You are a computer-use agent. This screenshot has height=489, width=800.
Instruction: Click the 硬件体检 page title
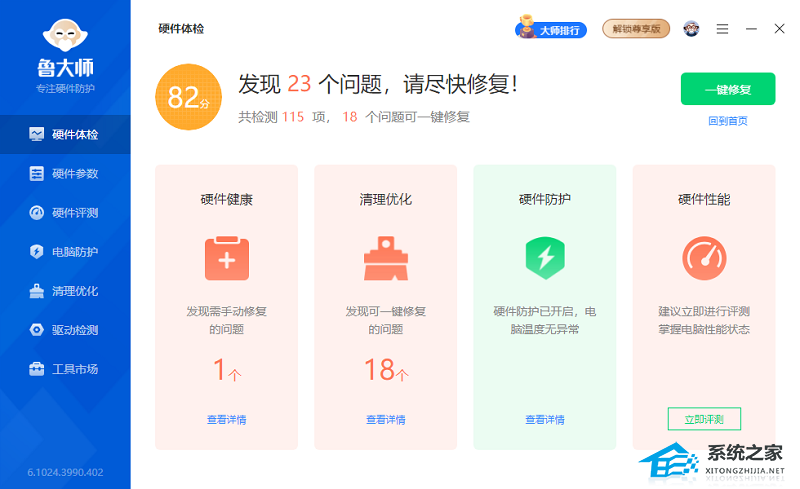coord(181,29)
